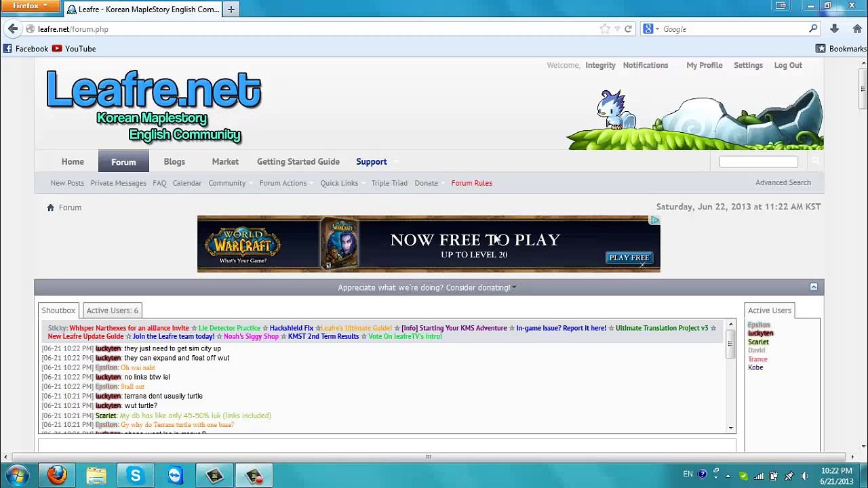Open the Windows Start button

click(17, 475)
